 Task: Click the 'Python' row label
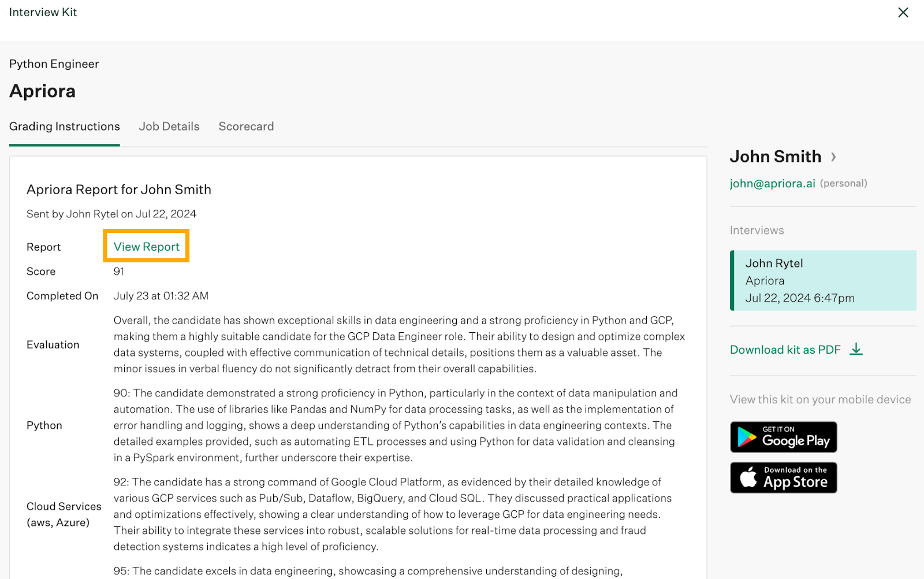44,425
